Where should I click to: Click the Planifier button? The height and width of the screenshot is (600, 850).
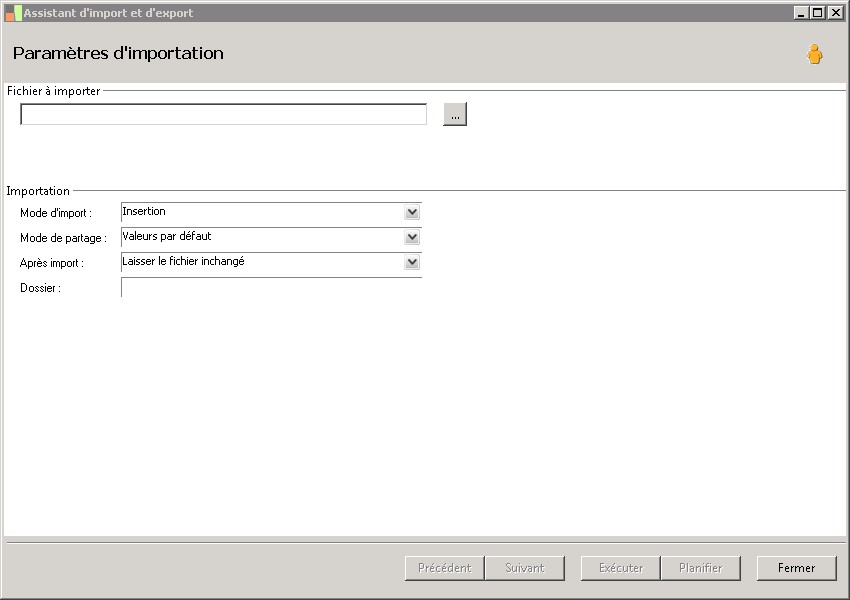(x=700, y=568)
